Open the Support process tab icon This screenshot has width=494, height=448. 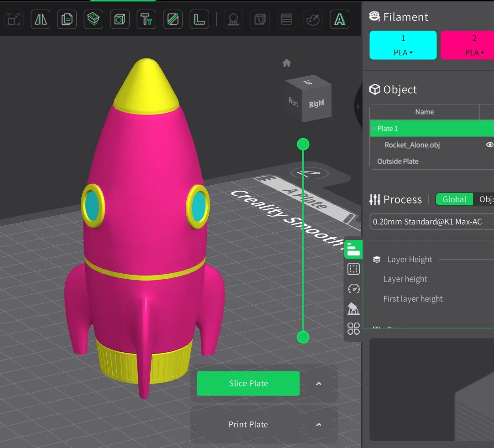coord(353,309)
